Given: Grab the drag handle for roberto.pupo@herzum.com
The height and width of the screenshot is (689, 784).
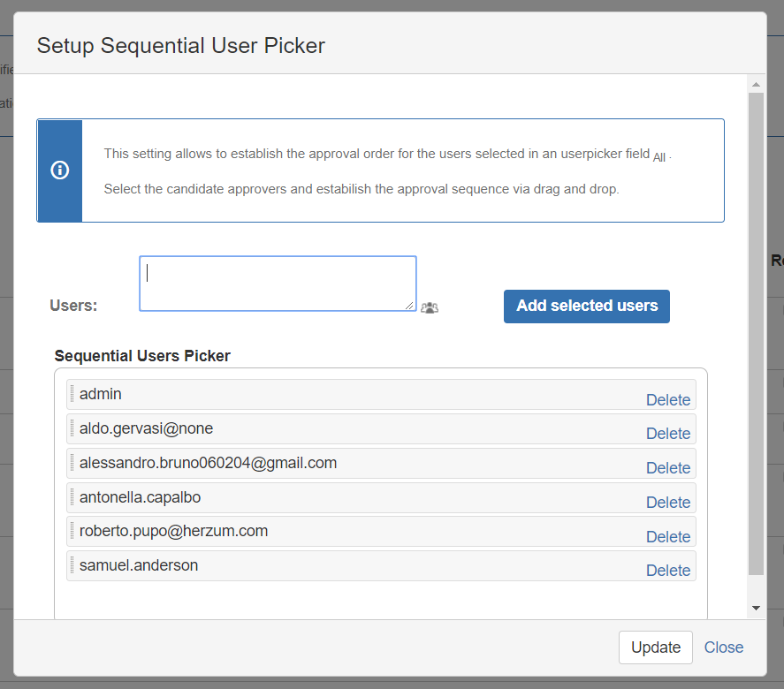Looking at the screenshot, I should pyautogui.click(x=72, y=531).
